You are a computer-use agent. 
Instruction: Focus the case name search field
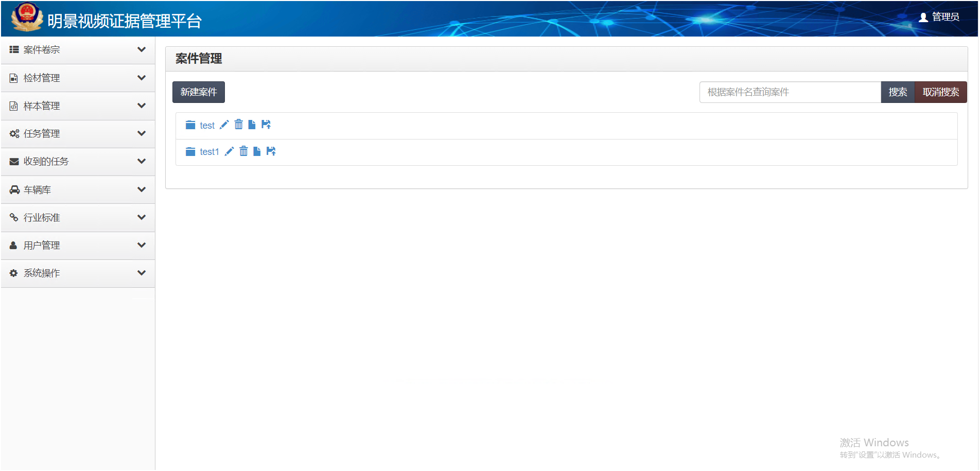790,92
